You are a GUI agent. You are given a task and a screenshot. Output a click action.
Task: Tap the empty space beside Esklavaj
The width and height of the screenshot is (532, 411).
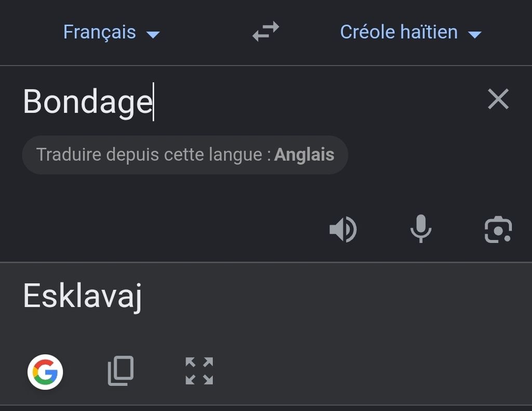pos(336,297)
